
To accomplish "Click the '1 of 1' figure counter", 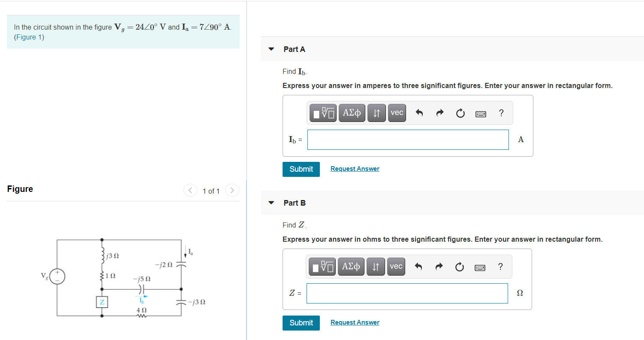I will (211, 191).
